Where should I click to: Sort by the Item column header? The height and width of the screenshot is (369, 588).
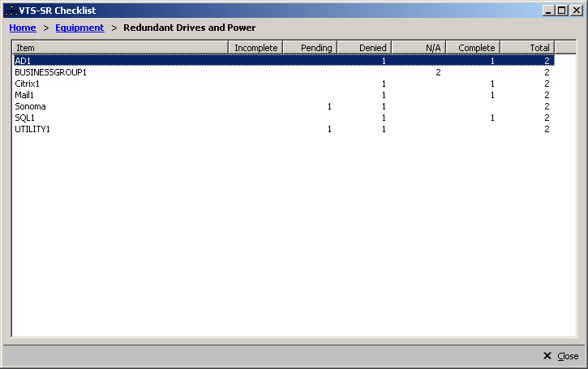(120, 48)
